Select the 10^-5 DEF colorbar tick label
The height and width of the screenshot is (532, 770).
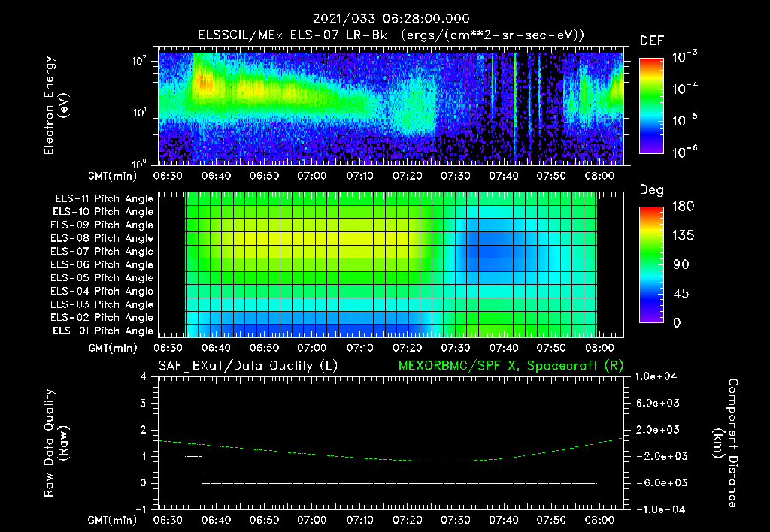(x=684, y=119)
